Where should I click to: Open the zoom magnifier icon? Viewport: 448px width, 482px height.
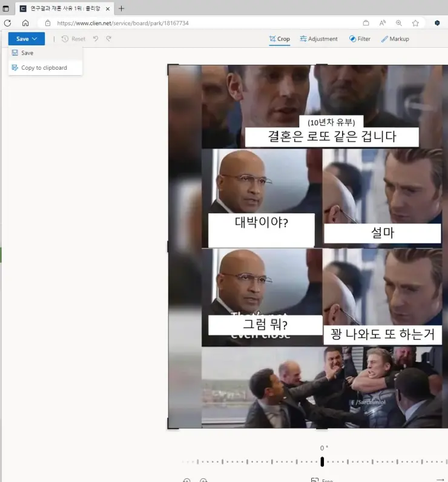(x=399, y=23)
